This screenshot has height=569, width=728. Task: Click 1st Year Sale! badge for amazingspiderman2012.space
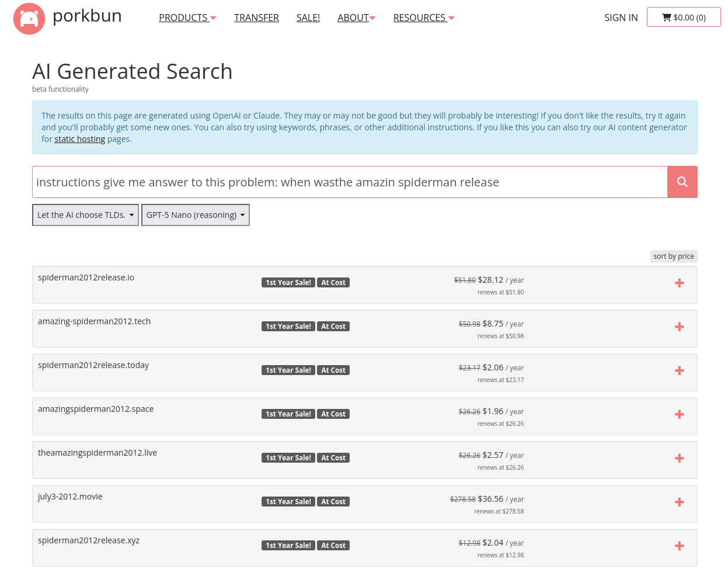[x=288, y=414]
